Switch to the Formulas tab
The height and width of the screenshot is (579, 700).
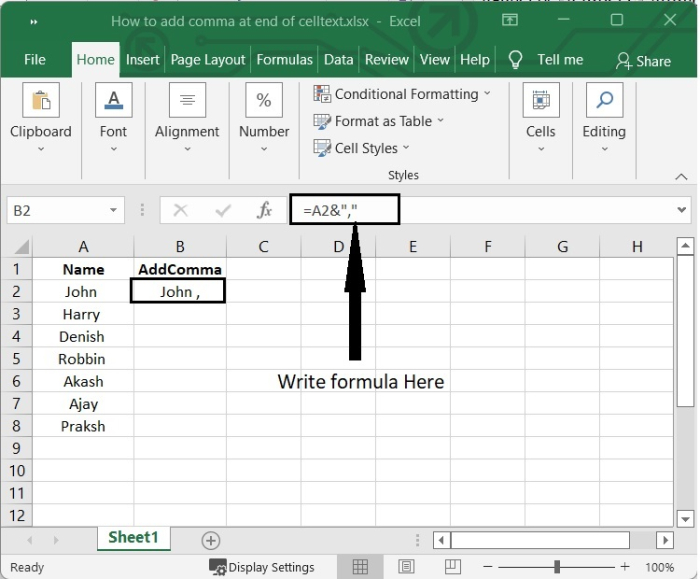click(284, 59)
